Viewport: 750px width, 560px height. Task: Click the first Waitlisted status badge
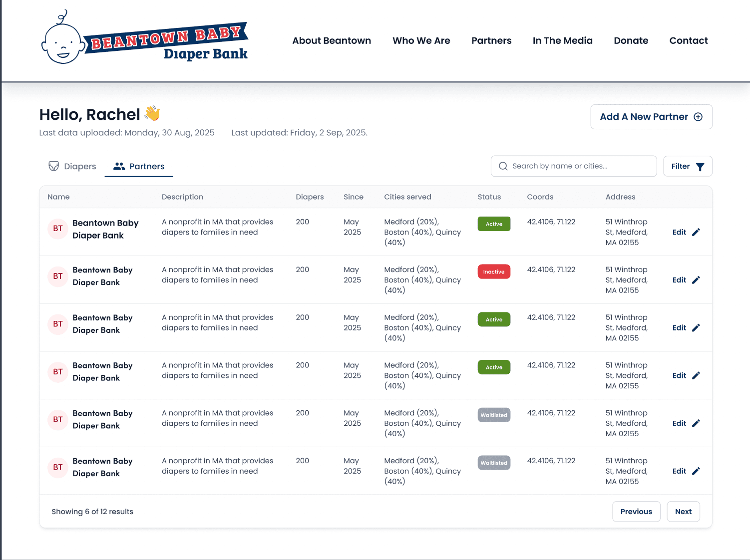click(493, 415)
